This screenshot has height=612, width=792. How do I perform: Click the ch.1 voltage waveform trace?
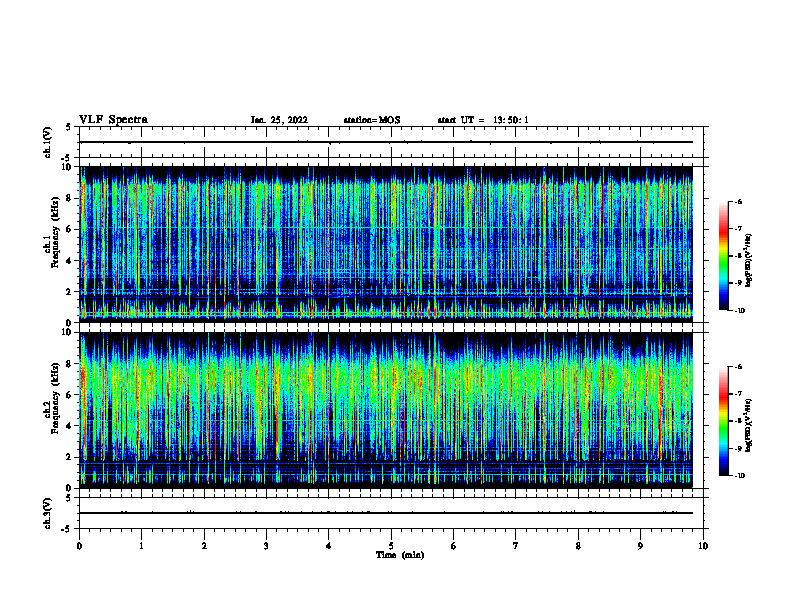pyautogui.click(x=386, y=142)
